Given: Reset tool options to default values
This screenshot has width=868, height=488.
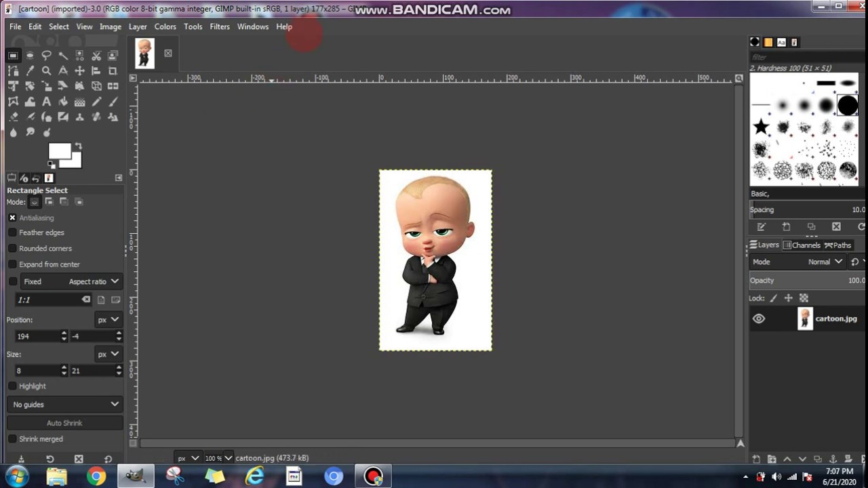Looking at the screenshot, I should pos(108,459).
